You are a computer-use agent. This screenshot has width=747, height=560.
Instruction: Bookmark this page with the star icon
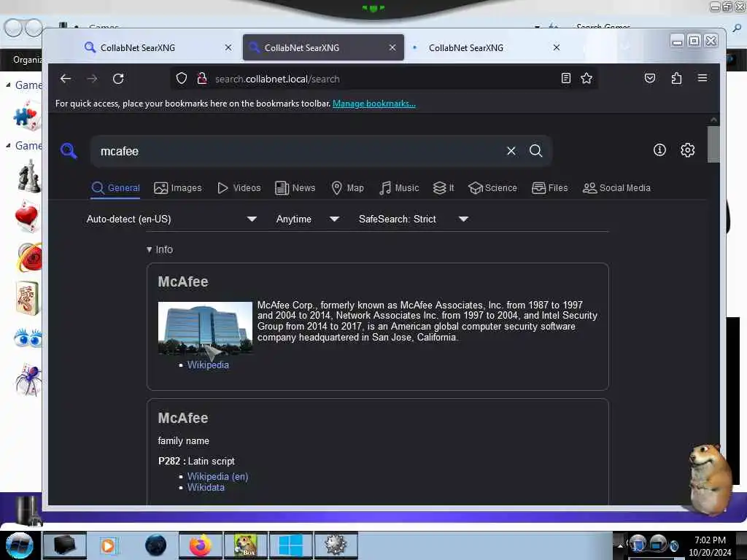[x=587, y=78]
